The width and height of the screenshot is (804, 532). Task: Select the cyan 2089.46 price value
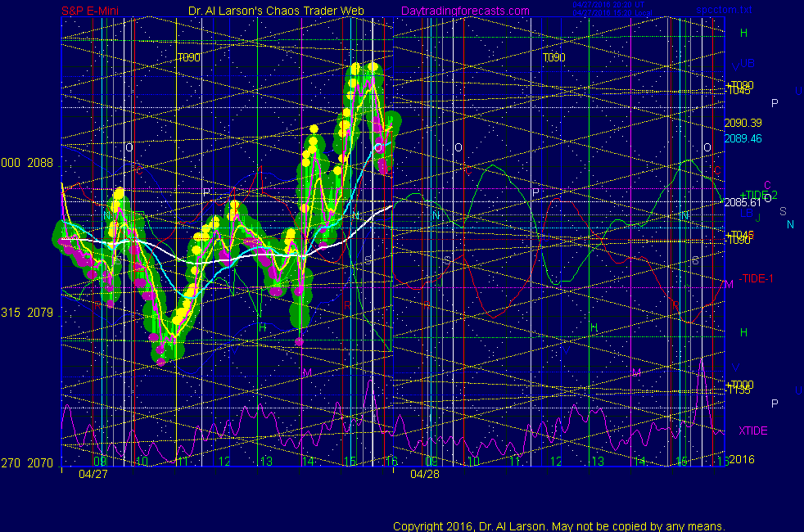tap(743, 138)
